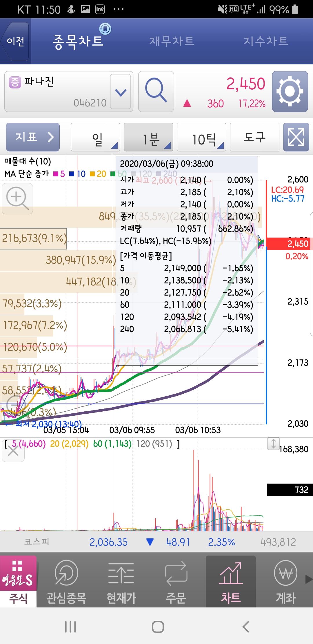Open the 계좌 account screen

pyautogui.click(x=285, y=581)
